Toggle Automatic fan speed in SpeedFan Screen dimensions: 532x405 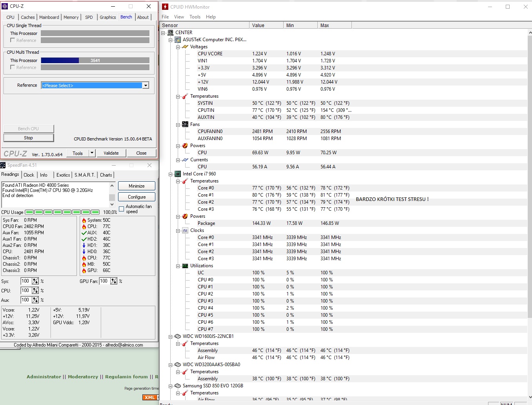coord(122,209)
